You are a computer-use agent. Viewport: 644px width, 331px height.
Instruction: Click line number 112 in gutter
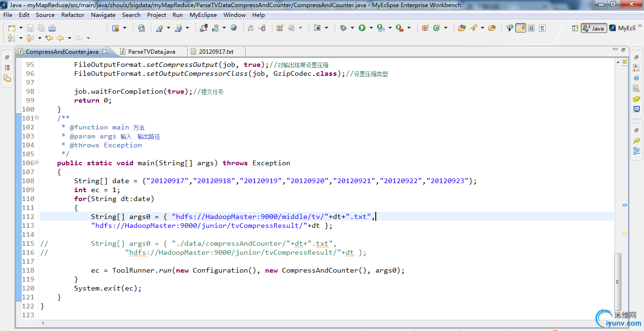coord(28,217)
